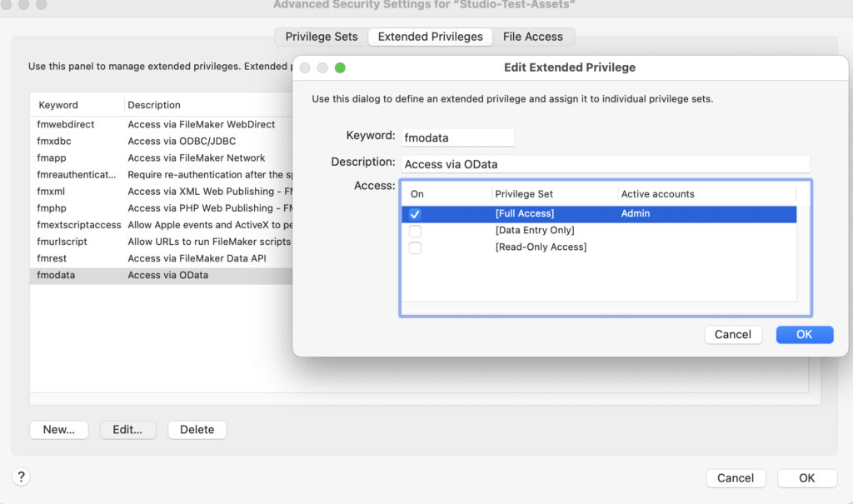Screen dimensions: 853x504
Task: Select the [Read-Only Access] privilege set name
Action: pos(541,247)
